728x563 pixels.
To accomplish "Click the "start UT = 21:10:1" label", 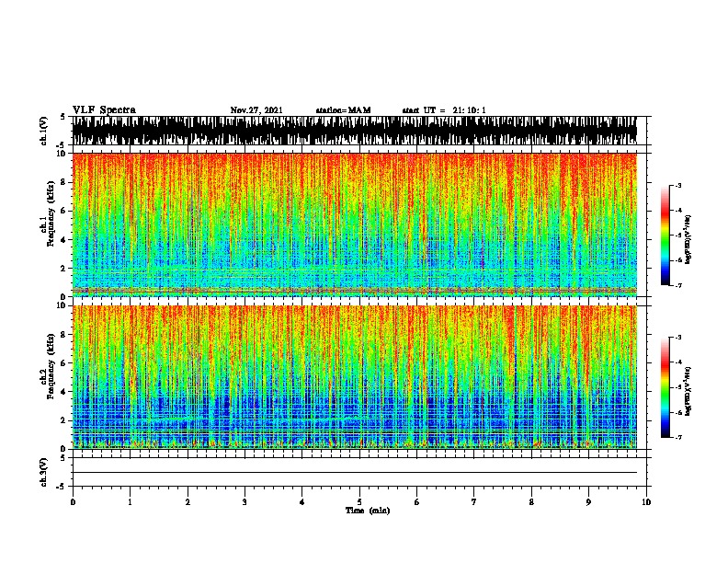I will pos(443,110).
